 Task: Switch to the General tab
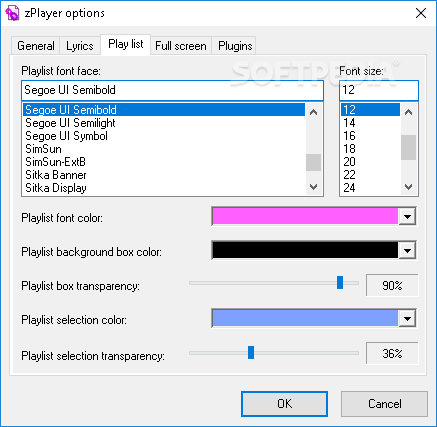coord(36,46)
